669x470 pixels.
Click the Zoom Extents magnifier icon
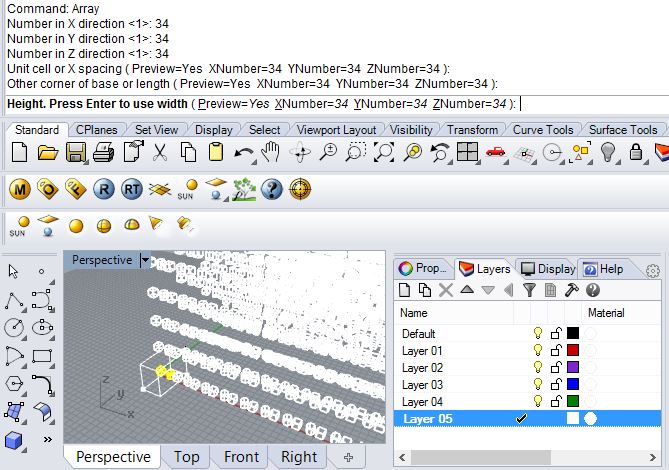pos(384,152)
